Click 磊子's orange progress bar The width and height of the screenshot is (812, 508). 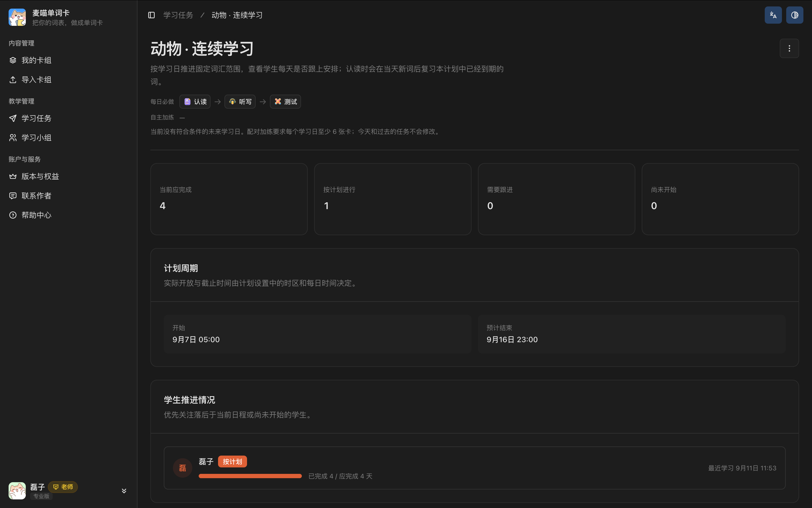click(x=250, y=476)
